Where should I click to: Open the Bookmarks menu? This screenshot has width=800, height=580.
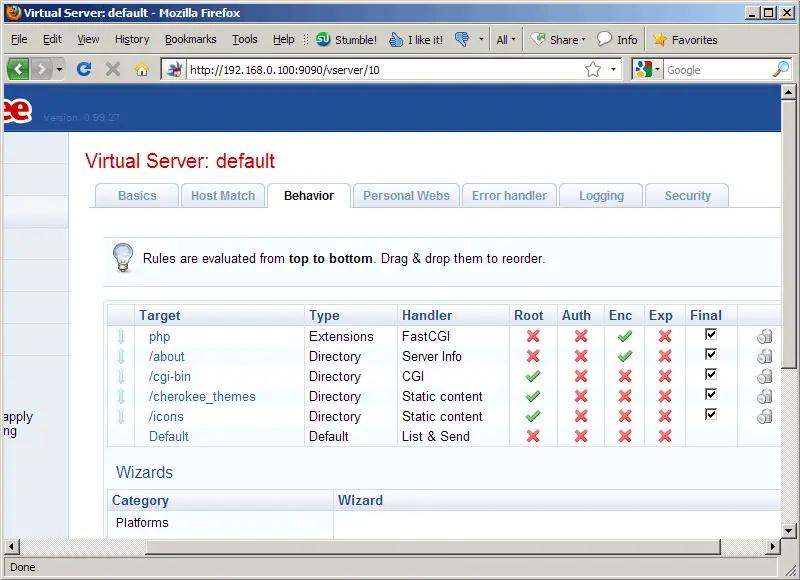[x=188, y=40]
